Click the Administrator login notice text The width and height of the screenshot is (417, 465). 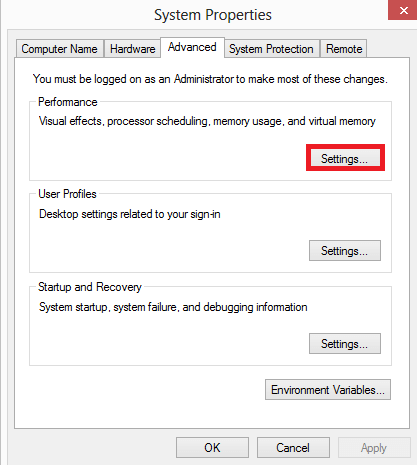pyautogui.click(x=210, y=79)
